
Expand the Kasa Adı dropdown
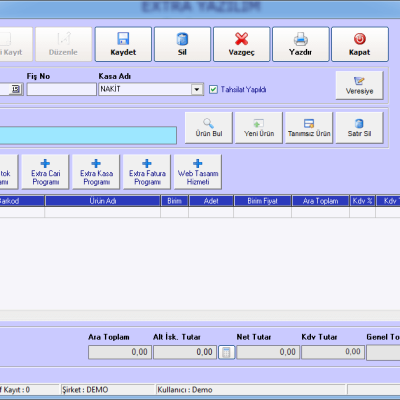[x=197, y=89]
